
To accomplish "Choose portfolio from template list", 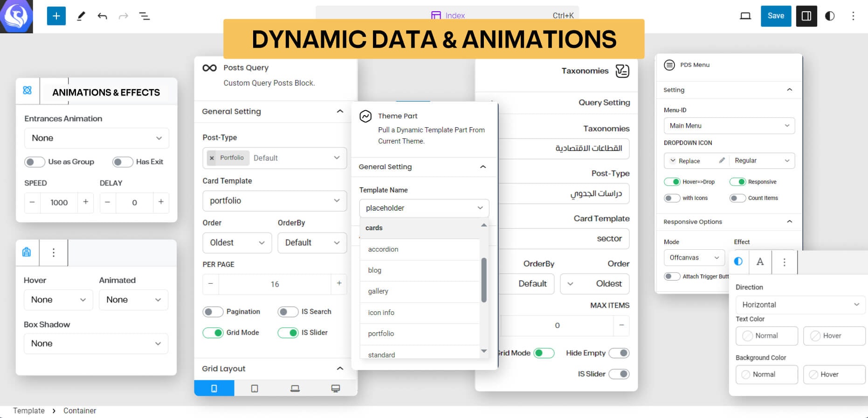I will pyautogui.click(x=420, y=334).
